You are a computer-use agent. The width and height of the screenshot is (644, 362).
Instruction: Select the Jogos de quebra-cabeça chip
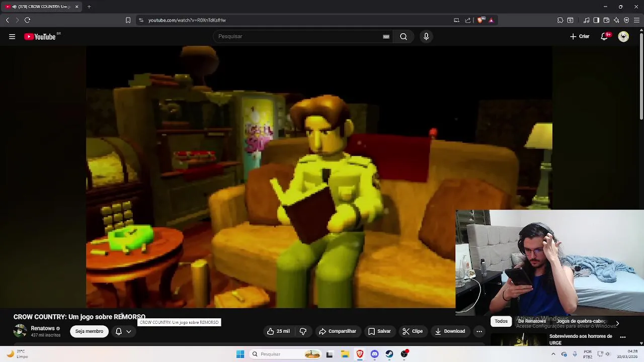[581, 321]
